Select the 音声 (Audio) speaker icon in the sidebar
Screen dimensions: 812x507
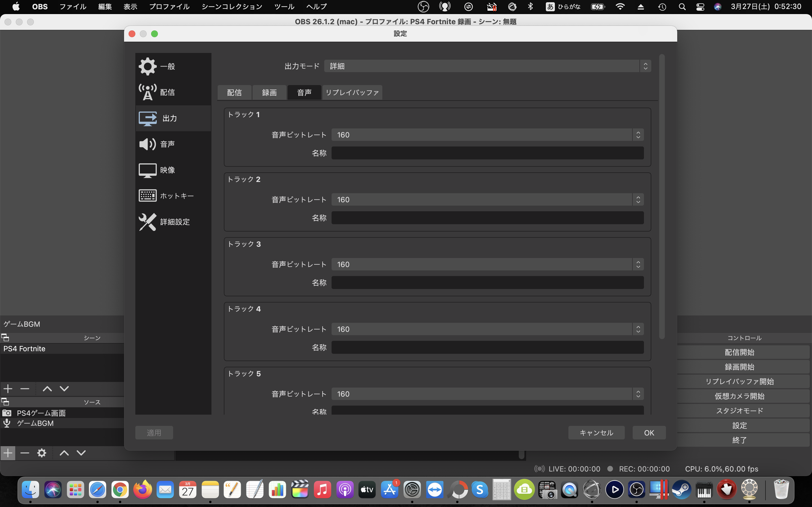coord(148,144)
